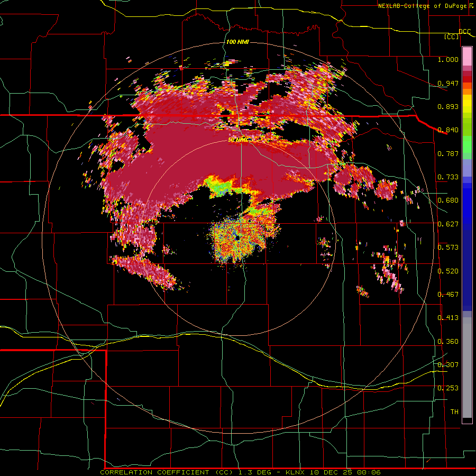Select the 0.733 scale value

click(448, 177)
